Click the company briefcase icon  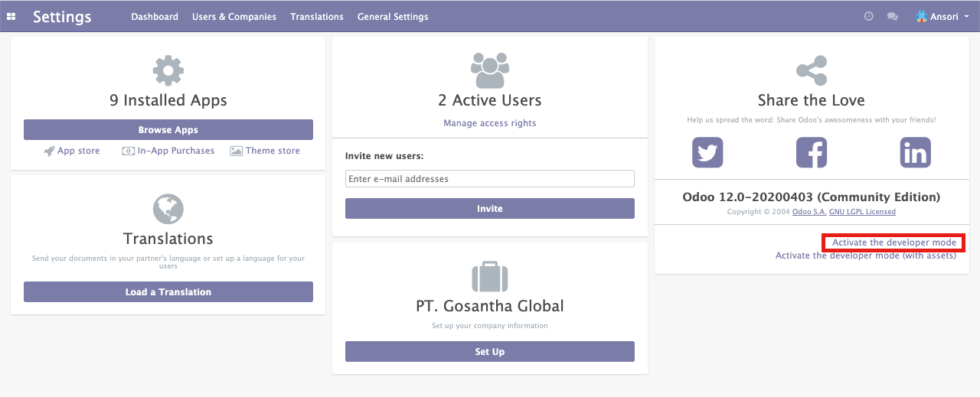pyautogui.click(x=490, y=276)
